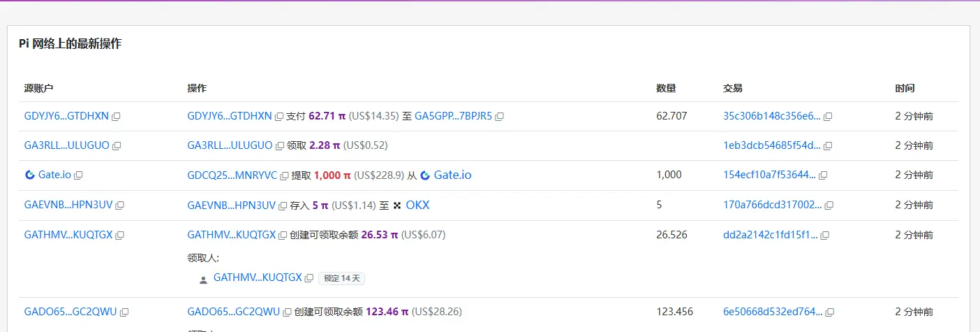The width and height of the screenshot is (980, 332).
Task: Open source account GAEVNB...HPN3UV
Action: tap(68, 205)
